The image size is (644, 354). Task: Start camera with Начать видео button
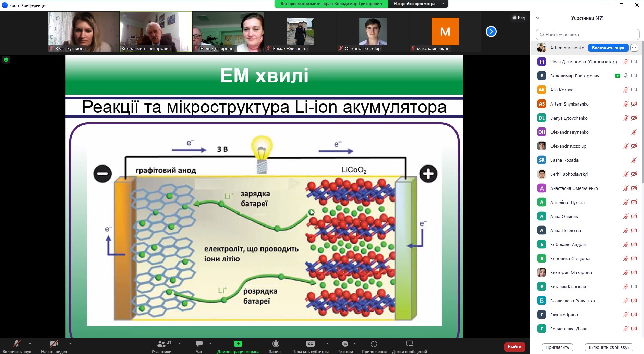click(x=54, y=344)
